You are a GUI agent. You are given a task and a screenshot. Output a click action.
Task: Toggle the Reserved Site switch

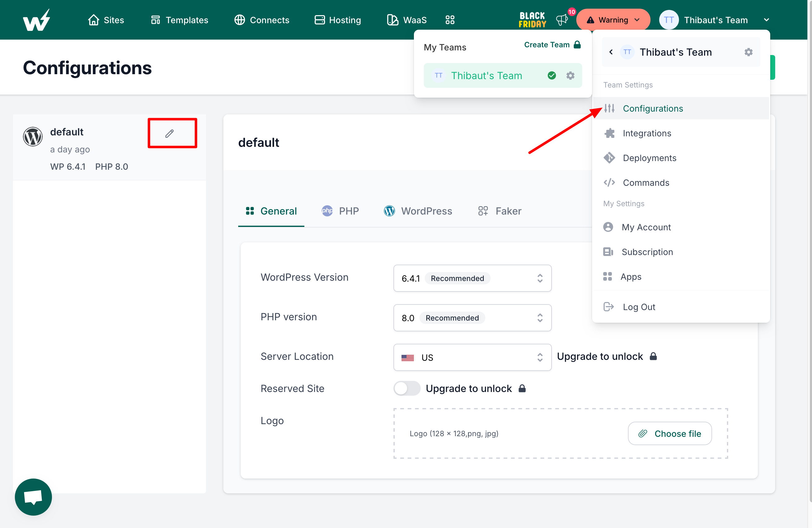tap(407, 388)
